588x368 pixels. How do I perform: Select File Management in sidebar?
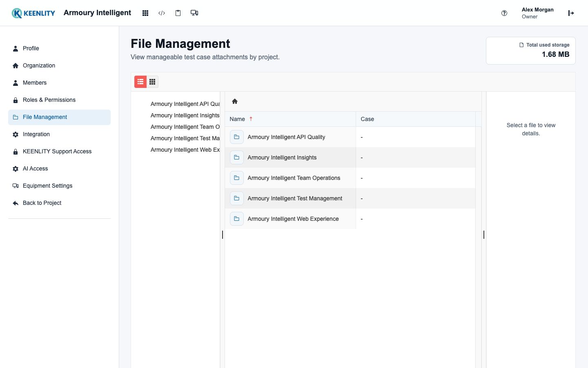[x=59, y=117]
